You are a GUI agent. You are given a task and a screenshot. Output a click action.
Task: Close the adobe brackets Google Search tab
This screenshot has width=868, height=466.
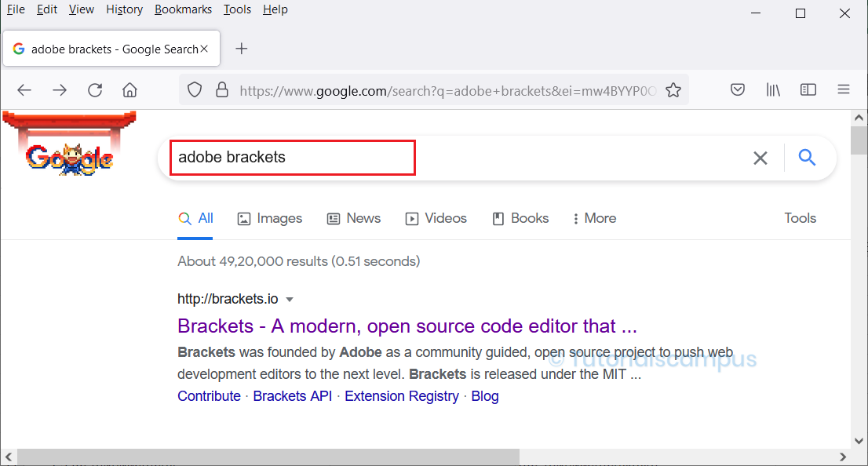[x=204, y=49]
